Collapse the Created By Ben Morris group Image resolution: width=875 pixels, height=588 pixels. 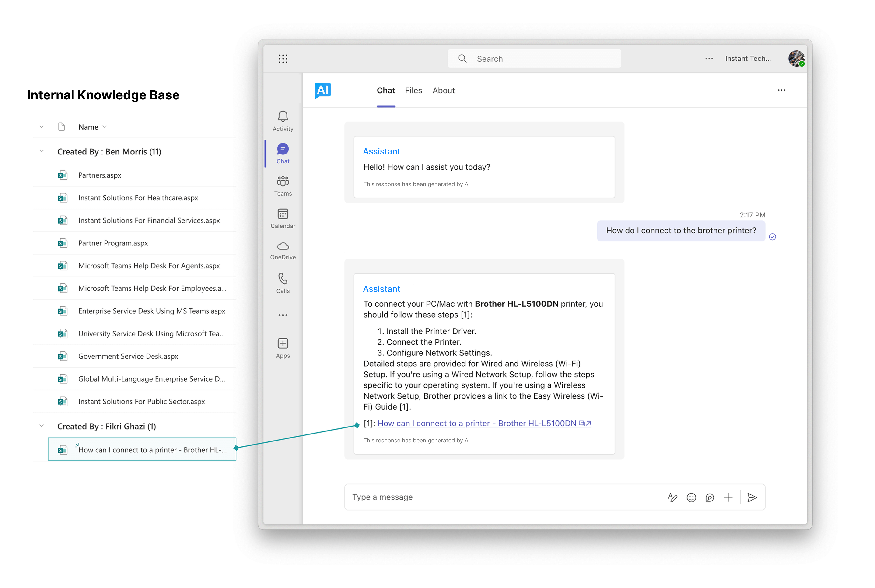pyautogui.click(x=42, y=151)
